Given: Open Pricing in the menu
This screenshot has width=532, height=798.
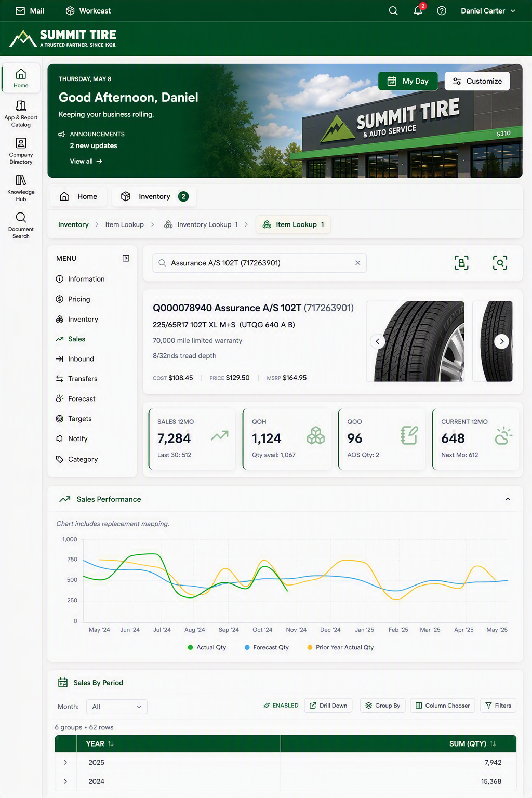Looking at the screenshot, I should [x=73, y=299].
